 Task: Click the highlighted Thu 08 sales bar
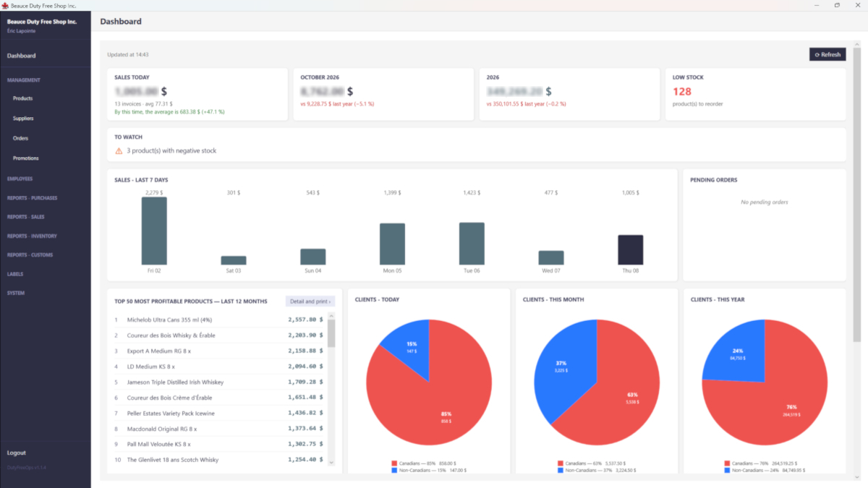coord(631,249)
